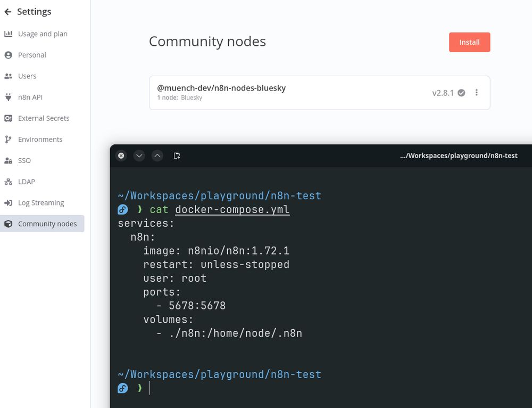Click the terminal window's down chevron button

[139, 156]
